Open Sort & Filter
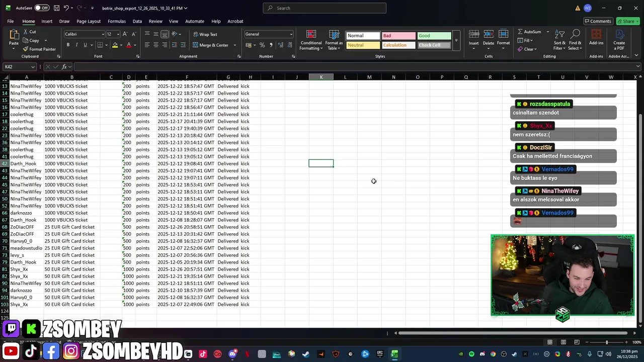The image size is (644, 362). [559, 40]
